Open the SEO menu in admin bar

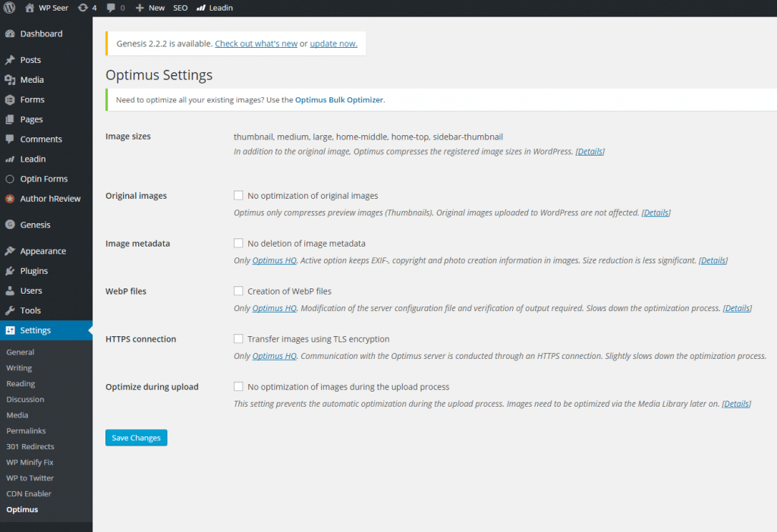pyautogui.click(x=181, y=8)
